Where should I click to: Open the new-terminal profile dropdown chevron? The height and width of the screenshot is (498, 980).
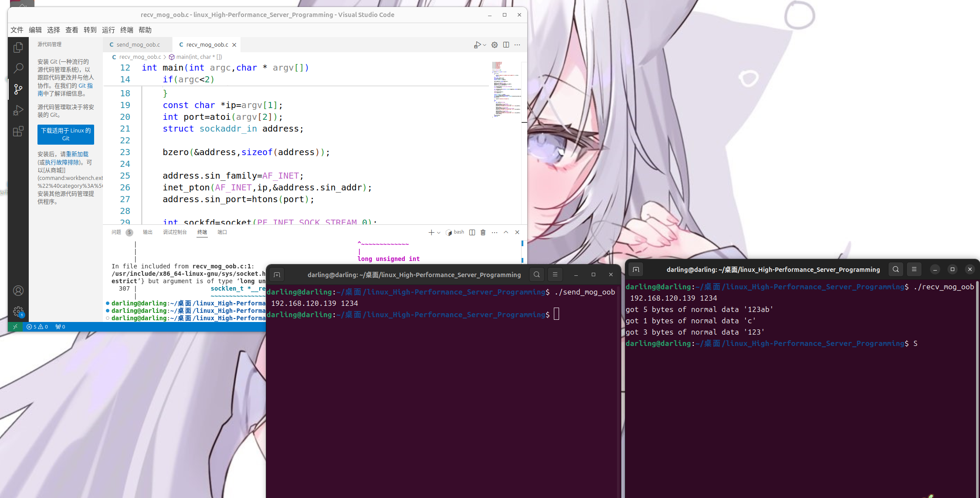(x=438, y=233)
